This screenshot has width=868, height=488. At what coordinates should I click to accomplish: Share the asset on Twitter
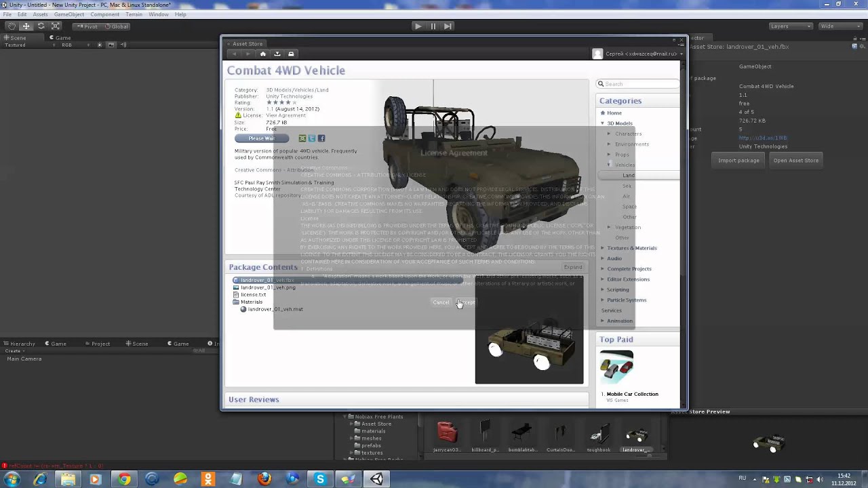coord(312,138)
